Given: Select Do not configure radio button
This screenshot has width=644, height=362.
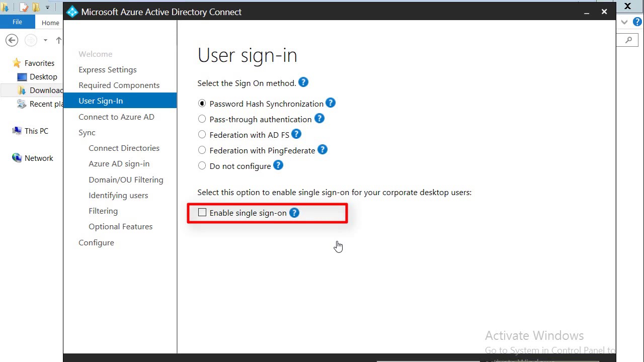Looking at the screenshot, I should (x=202, y=166).
